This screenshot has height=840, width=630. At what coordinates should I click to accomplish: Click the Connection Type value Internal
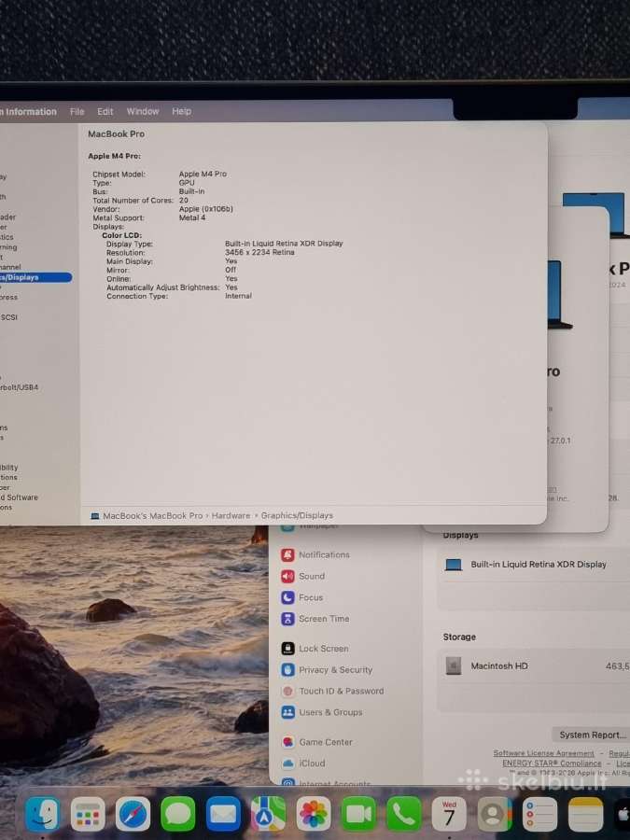pos(238,296)
